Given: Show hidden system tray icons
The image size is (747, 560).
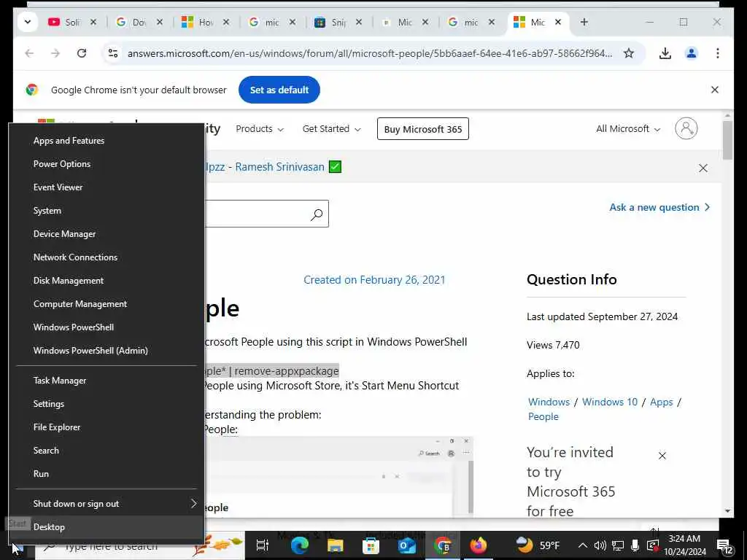Looking at the screenshot, I should coord(583,545).
